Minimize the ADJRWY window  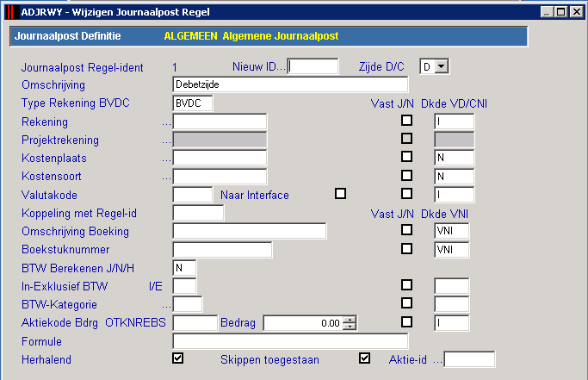[547, 12]
